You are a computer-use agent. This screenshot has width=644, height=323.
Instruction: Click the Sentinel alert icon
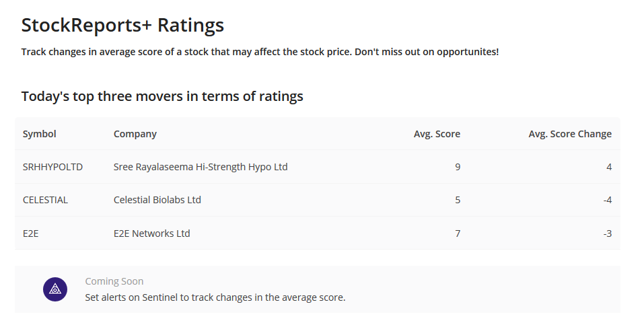[x=55, y=289]
